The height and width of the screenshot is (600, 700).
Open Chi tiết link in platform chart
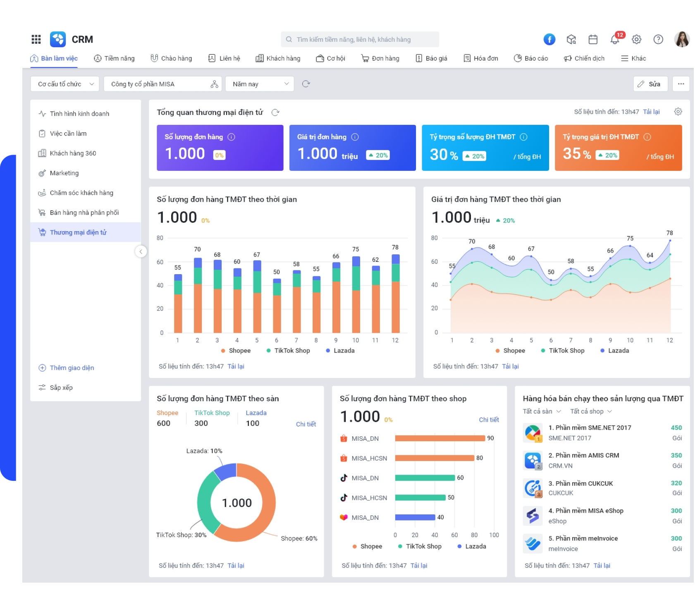(x=306, y=424)
